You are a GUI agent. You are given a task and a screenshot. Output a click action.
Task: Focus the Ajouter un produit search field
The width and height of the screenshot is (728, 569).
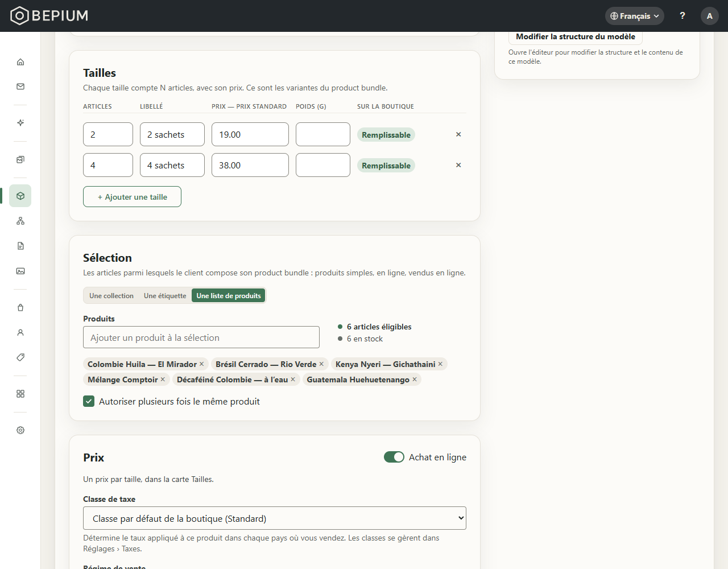tap(201, 337)
